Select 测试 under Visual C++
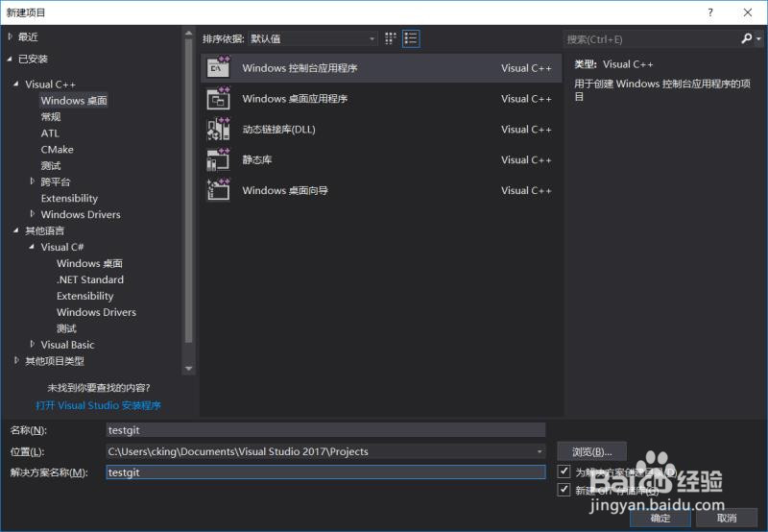 [x=51, y=165]
